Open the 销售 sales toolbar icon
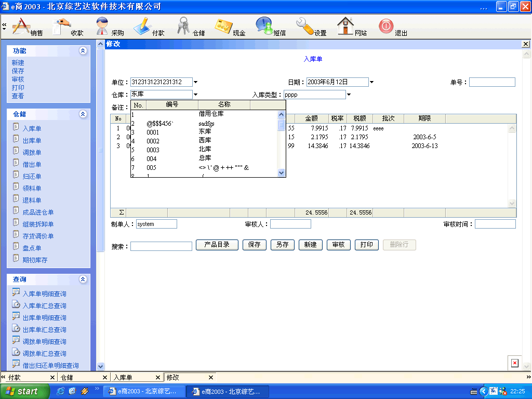532x399 pixels. click(22, 26)
